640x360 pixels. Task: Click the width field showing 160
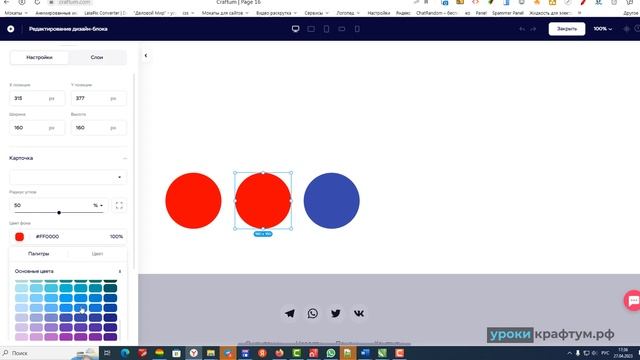(x=37, y=128)
